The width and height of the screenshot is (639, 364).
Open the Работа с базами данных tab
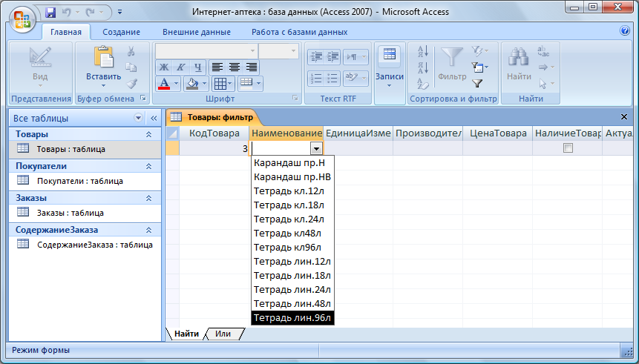[x=300, y=32]
